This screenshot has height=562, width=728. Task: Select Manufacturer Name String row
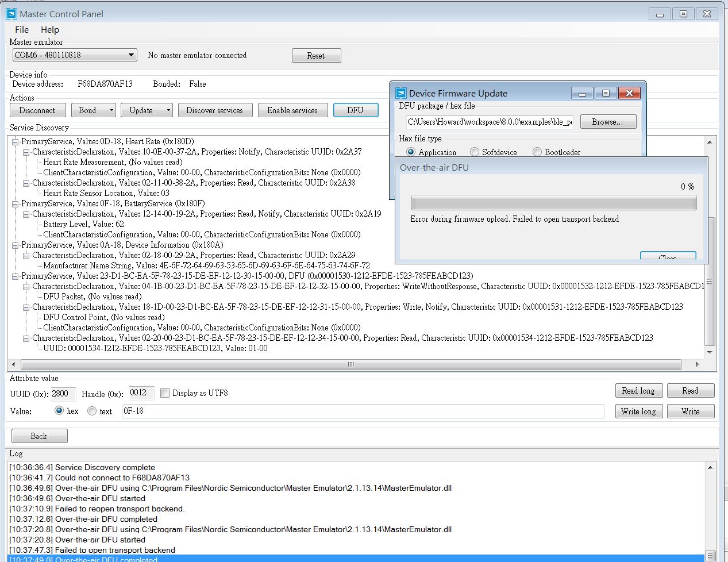click(206, 265)
